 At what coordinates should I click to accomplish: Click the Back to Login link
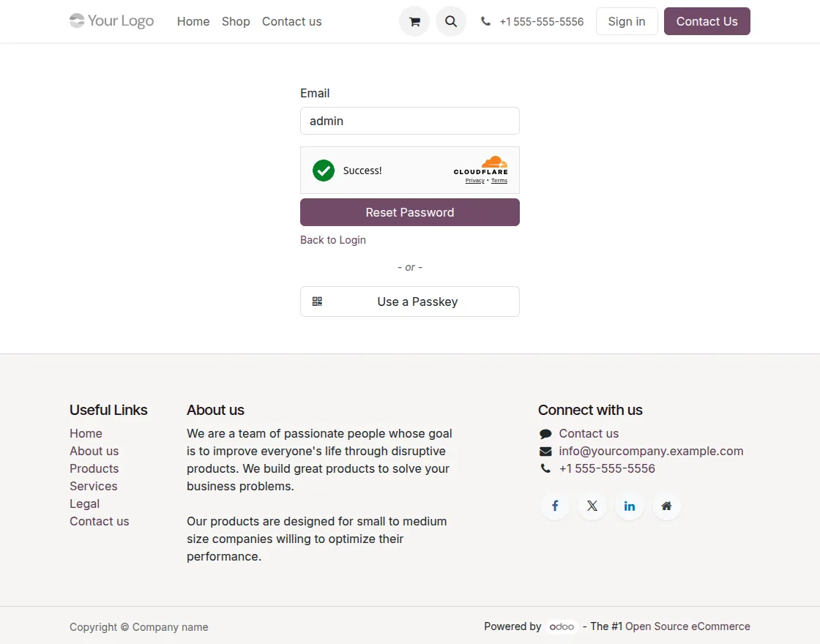[x=333, y=240]
